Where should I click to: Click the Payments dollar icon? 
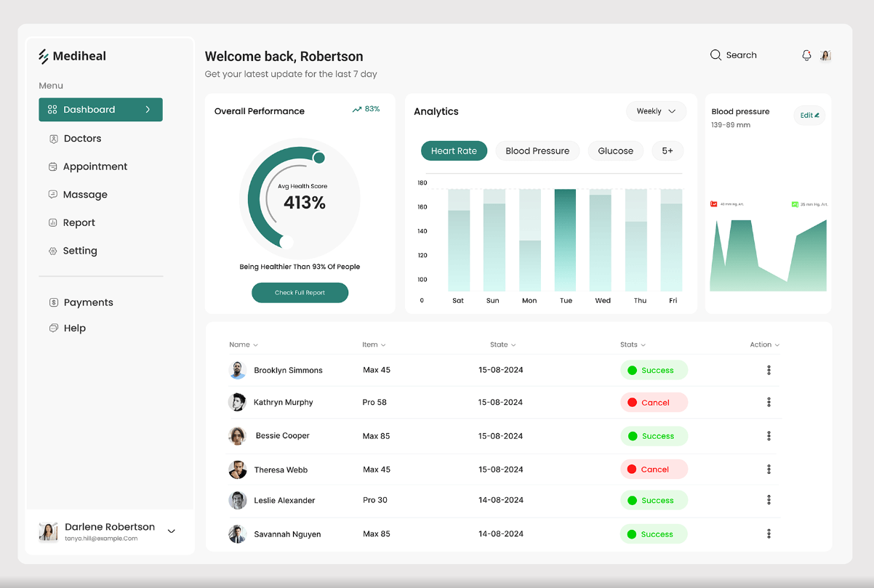coord(53,302)
